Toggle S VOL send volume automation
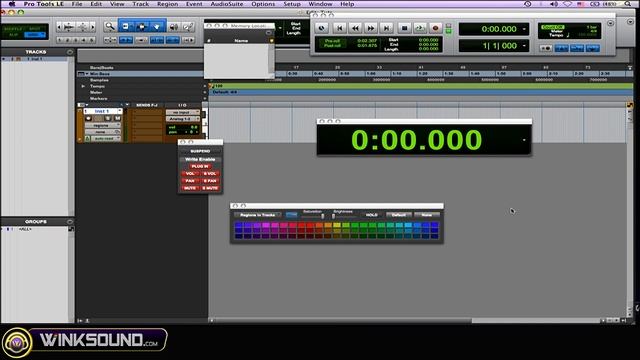This screenshot has height=360, width=640. (x=210, y=173)
